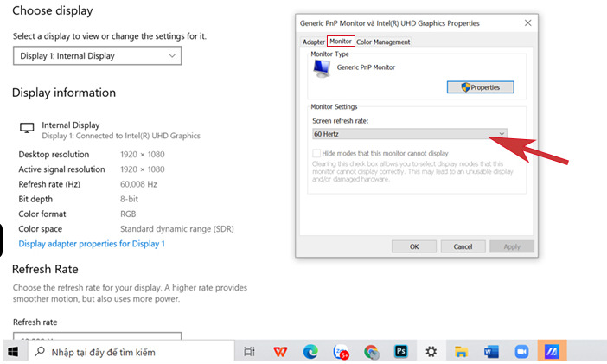Open WPS Office from the taskbar
This screenshot has width=607, height=364.
281,352
